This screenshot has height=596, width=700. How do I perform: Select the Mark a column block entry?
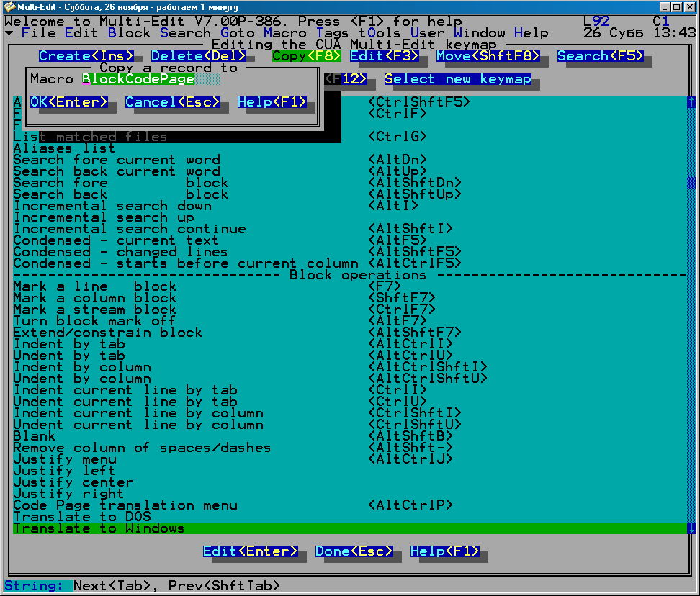coord(95,298)
